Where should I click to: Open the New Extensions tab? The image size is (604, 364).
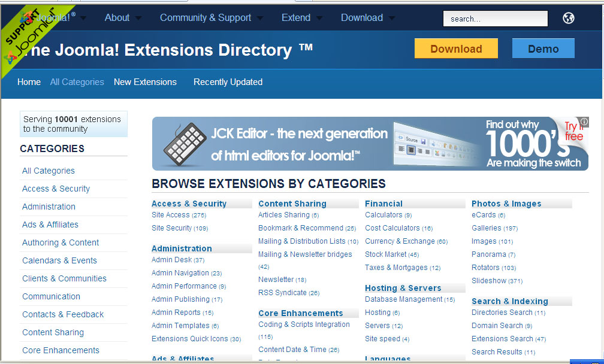point(145,82)
